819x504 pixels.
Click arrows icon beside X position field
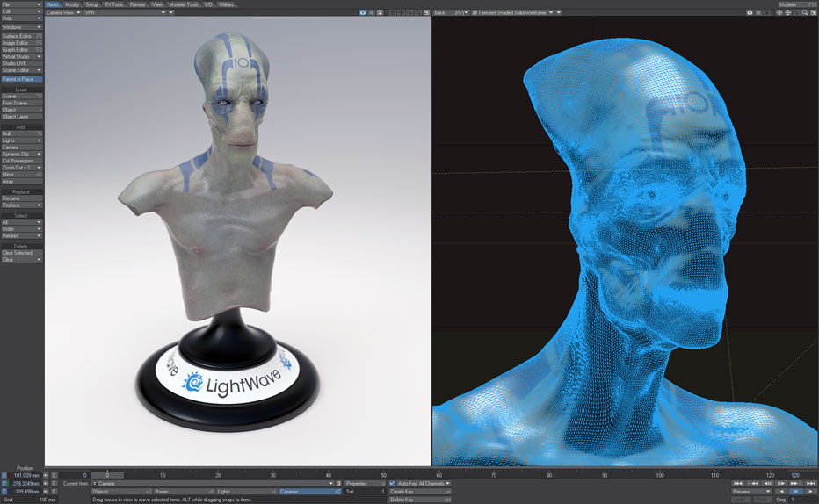46,475
